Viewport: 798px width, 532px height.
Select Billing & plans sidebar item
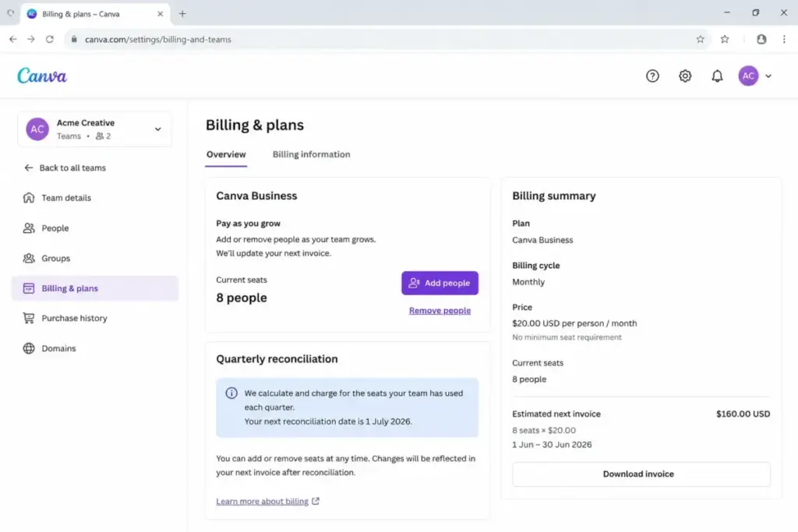(94, 288)
